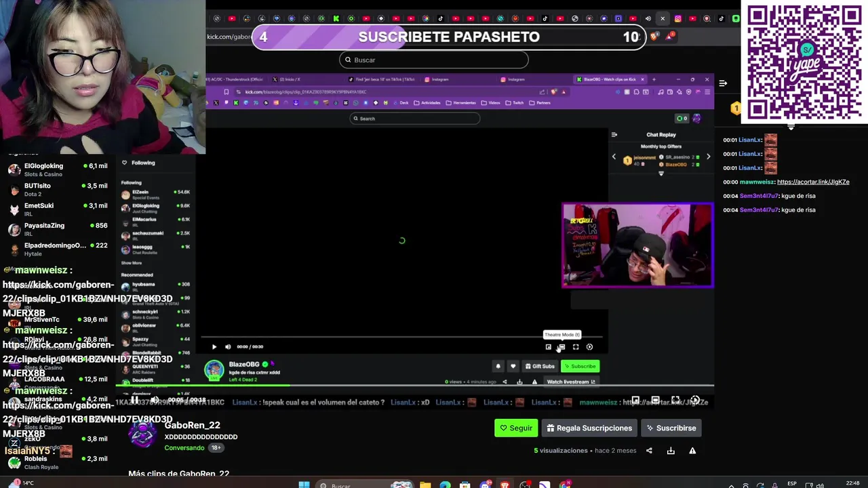Click the green Seguir button
868x488 pixels.
pyautogui.click(x=516, y=428)
